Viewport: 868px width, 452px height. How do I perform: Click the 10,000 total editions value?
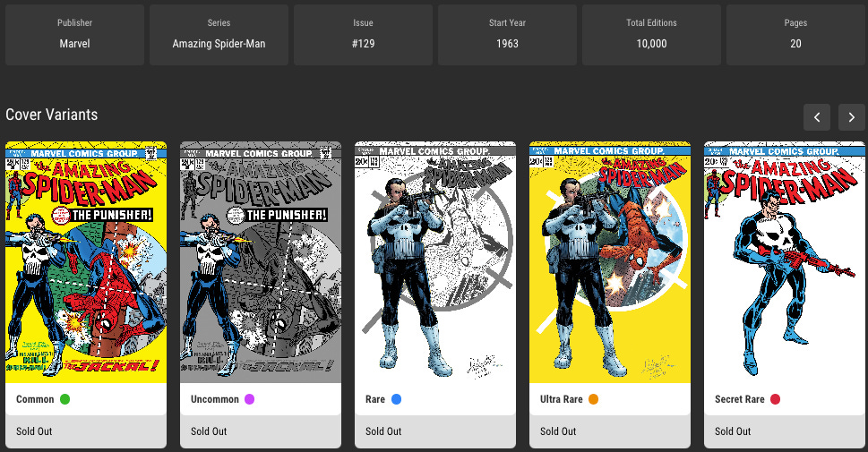[651, 43]
